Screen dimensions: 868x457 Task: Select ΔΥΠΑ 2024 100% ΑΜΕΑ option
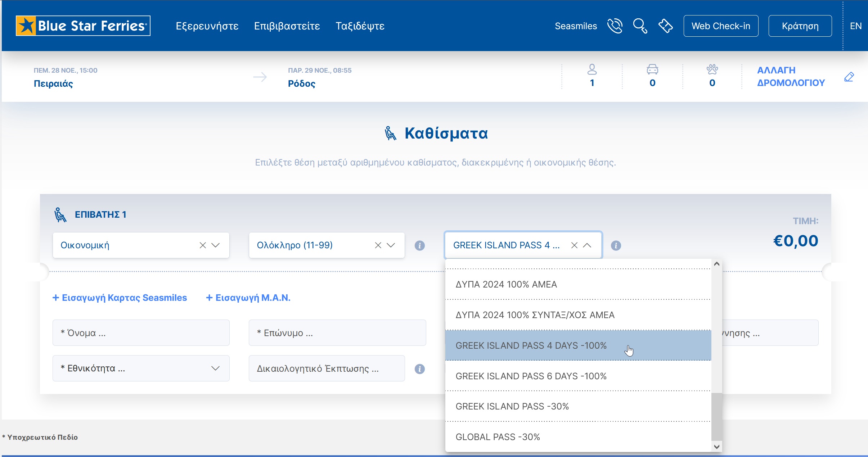[x=578, y=284]
